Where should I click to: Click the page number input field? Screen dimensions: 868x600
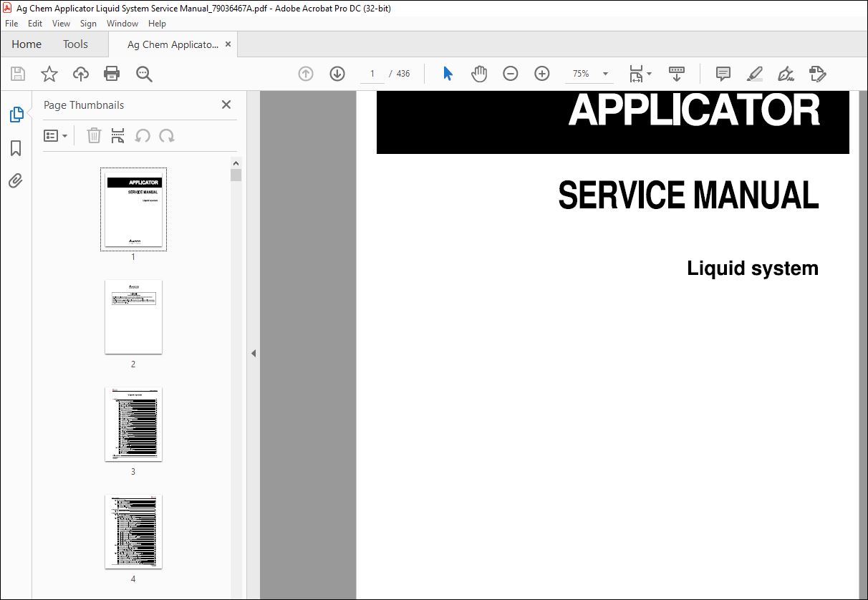pyautogui.click(x=372, y=74)
